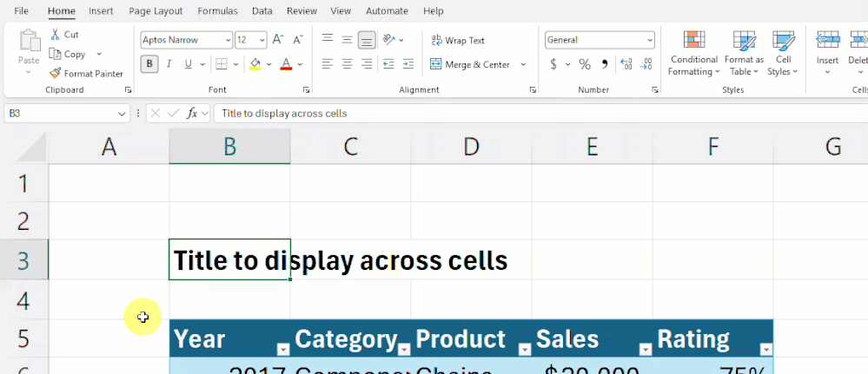Image resolution: width=868 pixels, height=374 pixels.
Task: Click inside the formula bar text
Action: click(284, 114)
